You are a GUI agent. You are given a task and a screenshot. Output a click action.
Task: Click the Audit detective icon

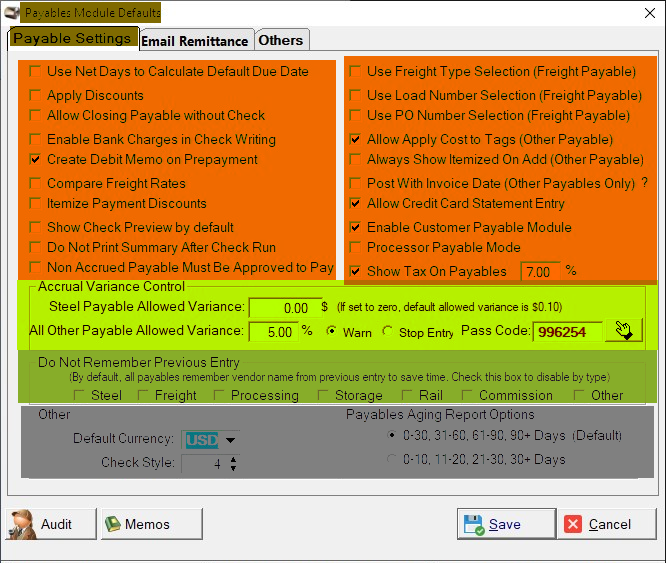coord(22,524)
